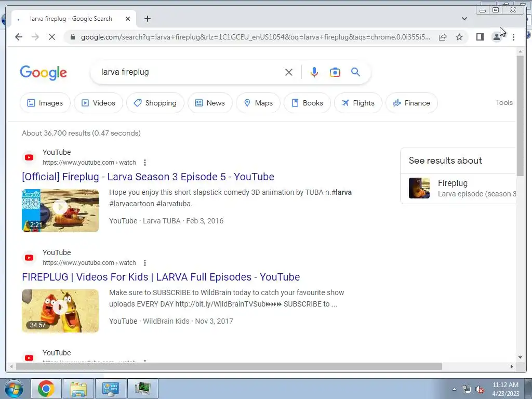Open a new tab
Viewport: 532px width, 399px height.
point(147,19)
